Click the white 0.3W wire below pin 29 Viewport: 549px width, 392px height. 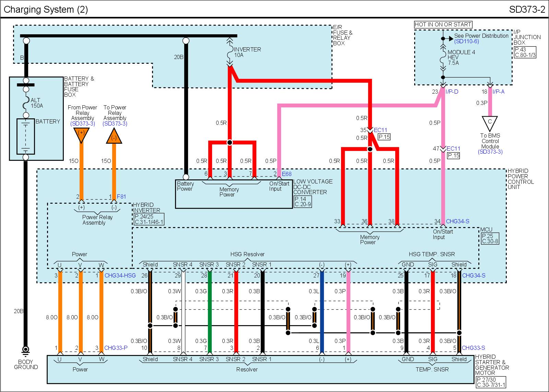click(183, 311)
